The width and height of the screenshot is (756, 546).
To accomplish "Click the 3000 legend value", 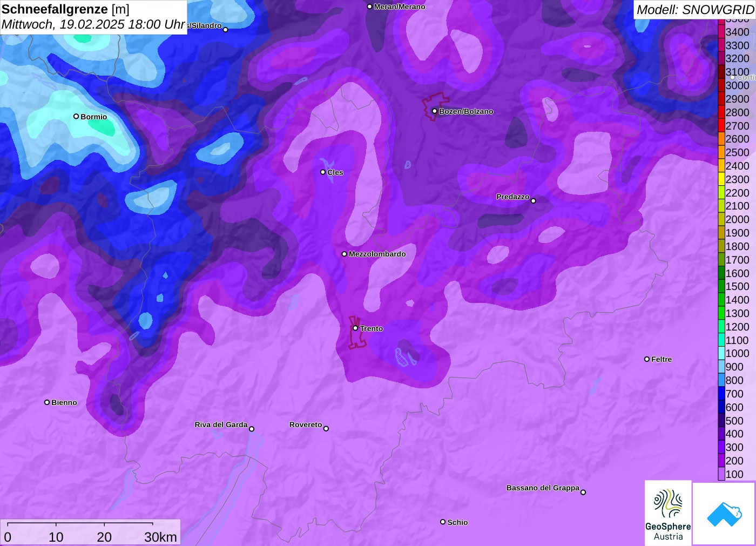I will click(x=738, y=85).
